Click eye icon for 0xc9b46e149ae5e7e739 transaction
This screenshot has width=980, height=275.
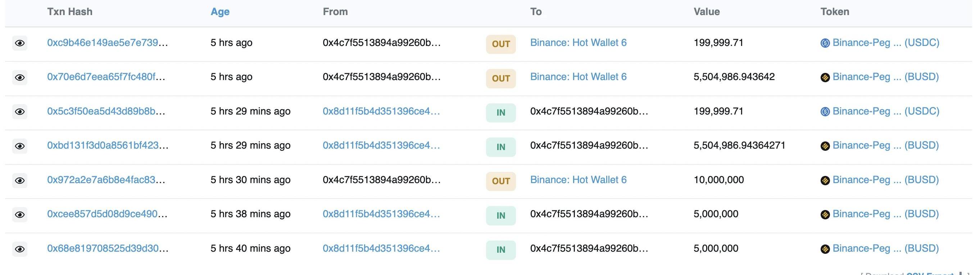click(20, 43)
